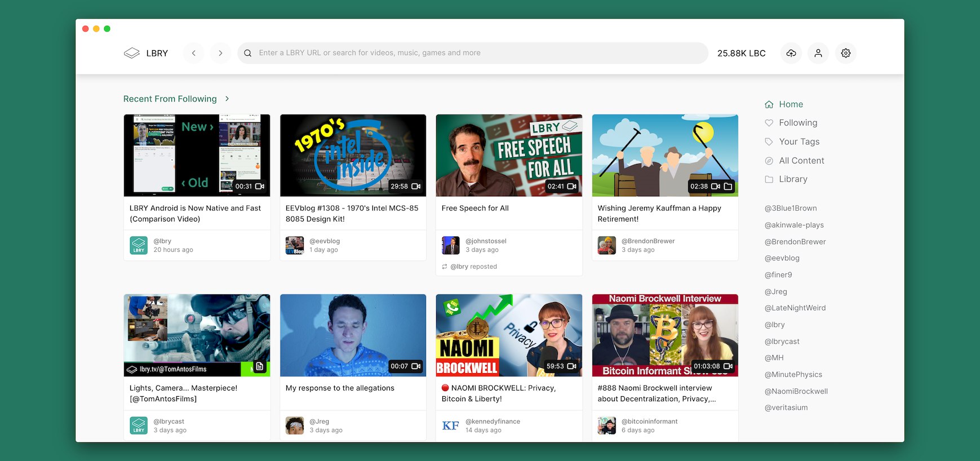The image size is (980, 461).
Task: Open @veritasium channel in sidebar
Action: pos(786,407)
